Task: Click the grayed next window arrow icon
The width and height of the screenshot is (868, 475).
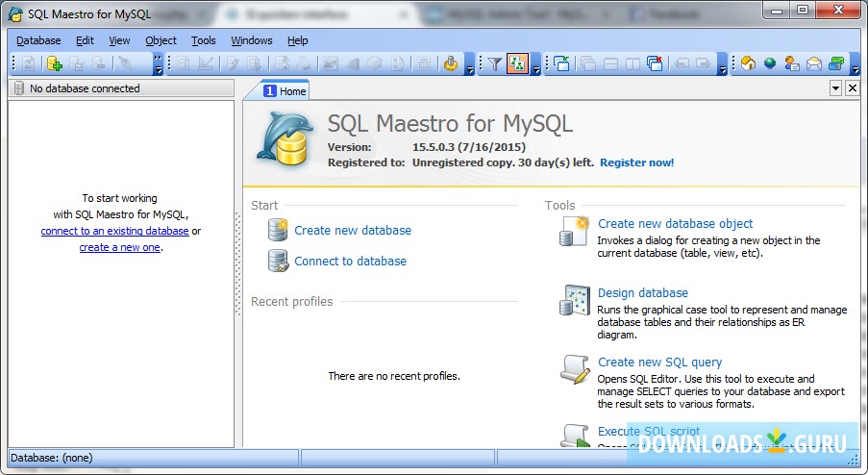Action: [x=704, y=63]
